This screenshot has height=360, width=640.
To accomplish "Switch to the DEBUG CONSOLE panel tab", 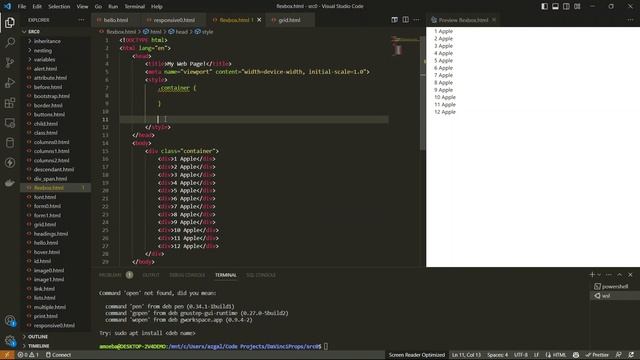I will pyautogui.click(x=187, y=275).
